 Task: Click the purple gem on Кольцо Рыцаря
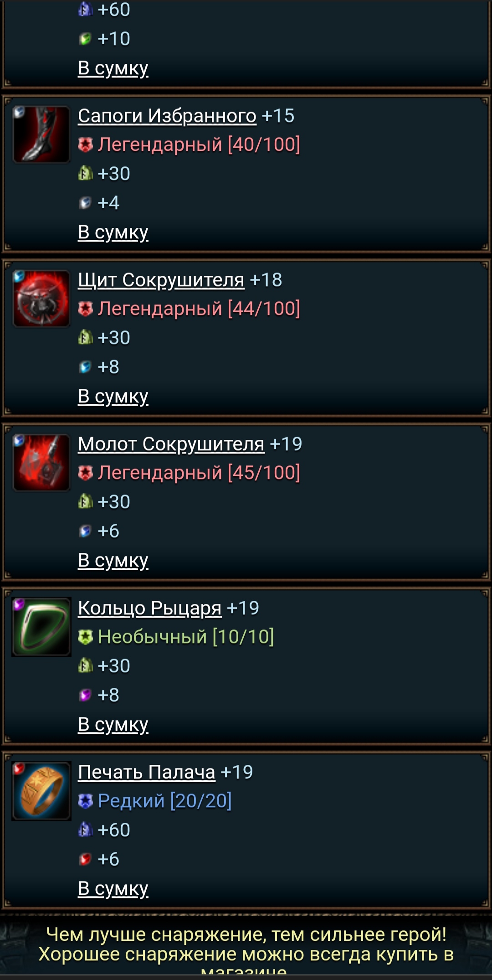coord(85,695)
